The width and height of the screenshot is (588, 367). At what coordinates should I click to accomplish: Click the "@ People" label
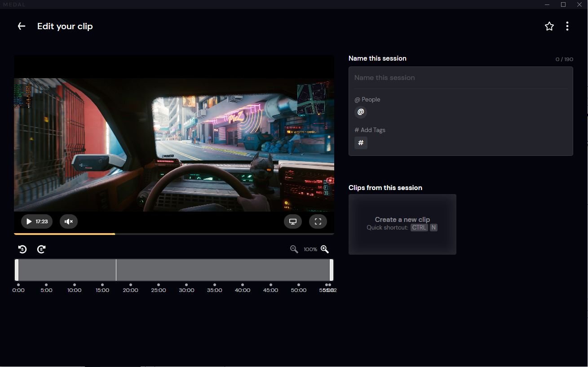367,100
